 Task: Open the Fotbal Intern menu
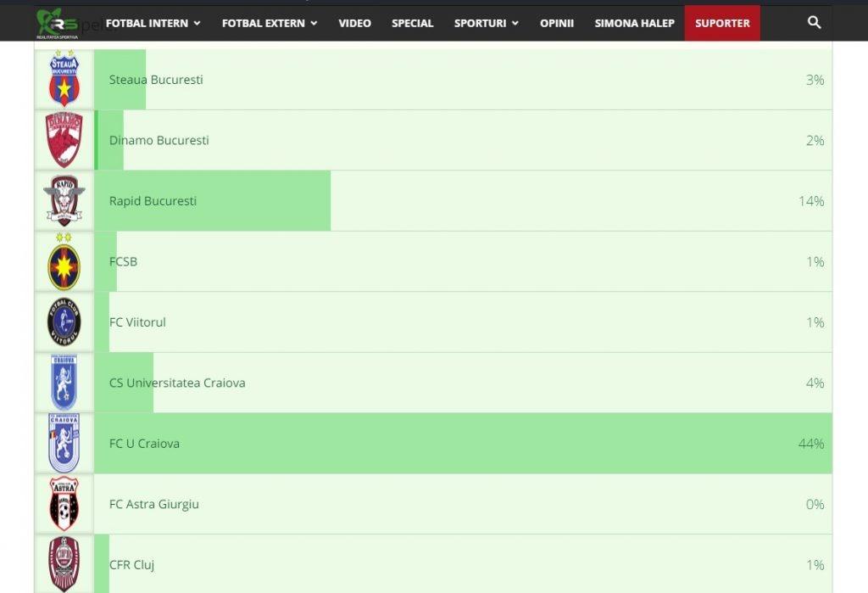point(147,23)
